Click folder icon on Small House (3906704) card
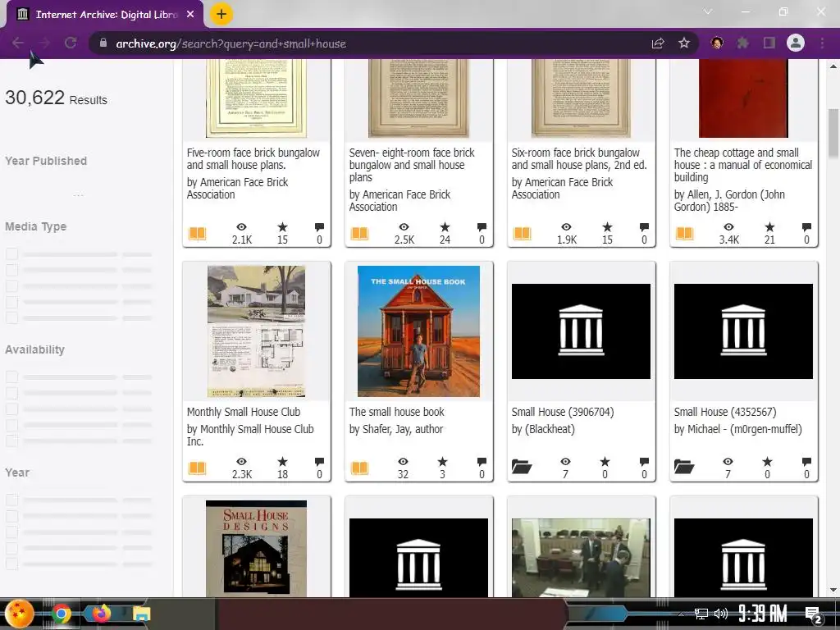The image size is (840, 630). (x=522, y=467)
